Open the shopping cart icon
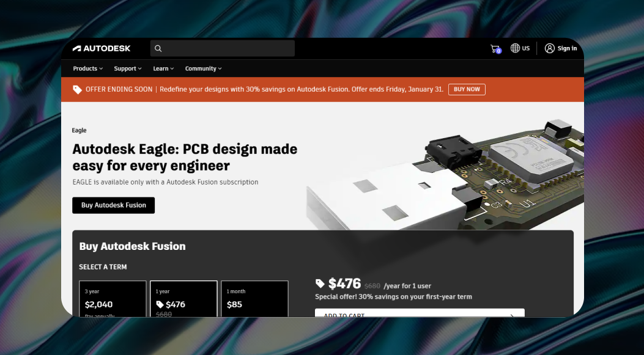This screenshot has height=355, width=644. (495, 49)
